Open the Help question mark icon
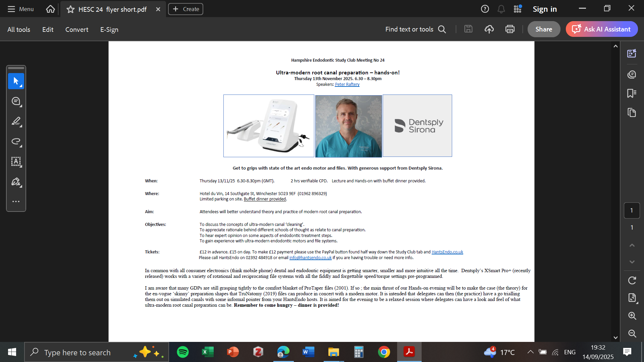Viewport: 644px width, 362px height. click(485, 9)
